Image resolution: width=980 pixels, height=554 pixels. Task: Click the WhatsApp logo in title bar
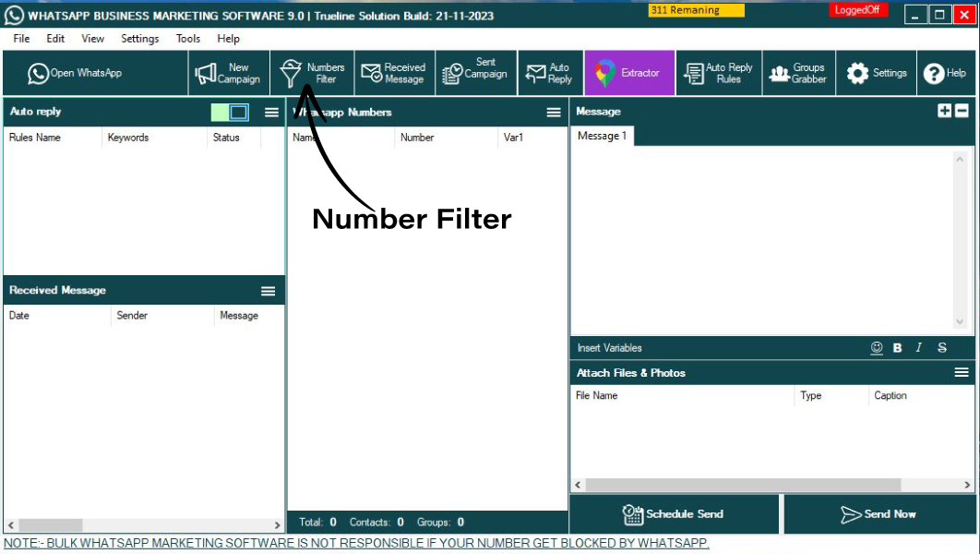click(14, 15)
